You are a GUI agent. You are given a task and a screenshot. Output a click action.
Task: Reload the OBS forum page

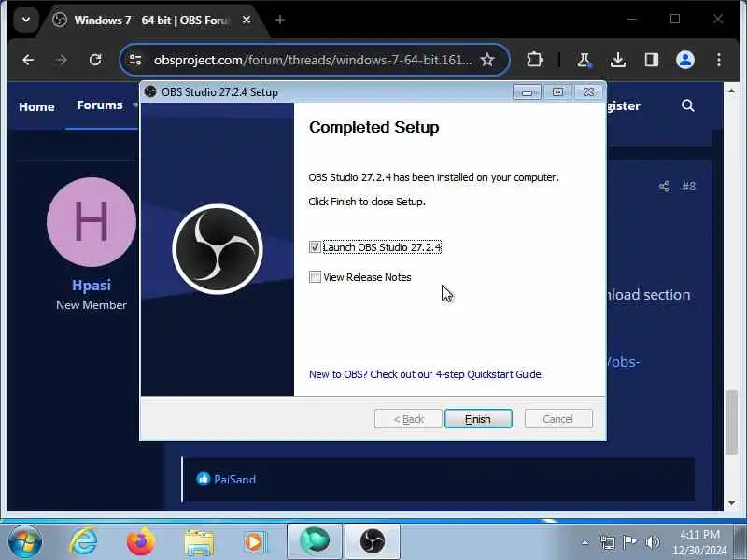point(95,60)
